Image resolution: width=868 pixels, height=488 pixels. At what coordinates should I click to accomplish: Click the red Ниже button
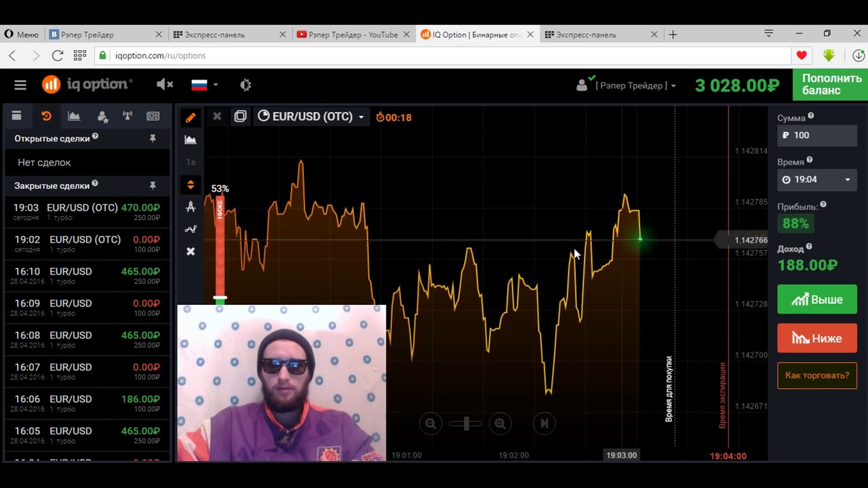coord(817,338)
